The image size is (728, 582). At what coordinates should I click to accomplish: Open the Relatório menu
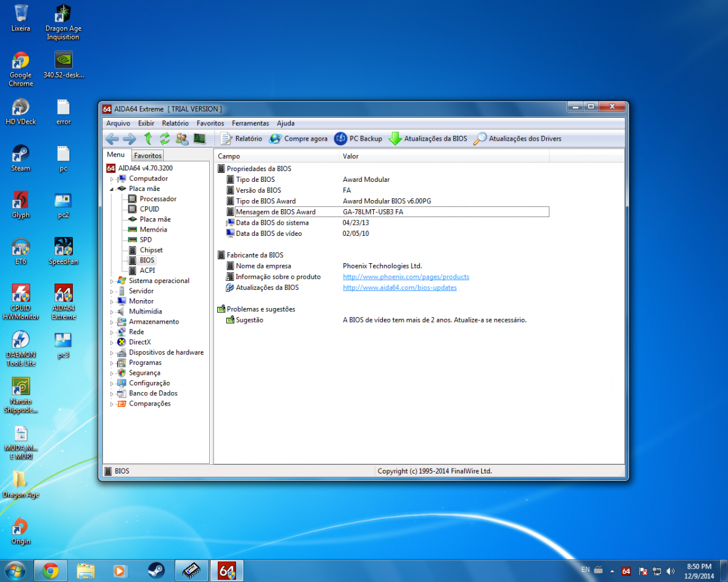point(175,123)
